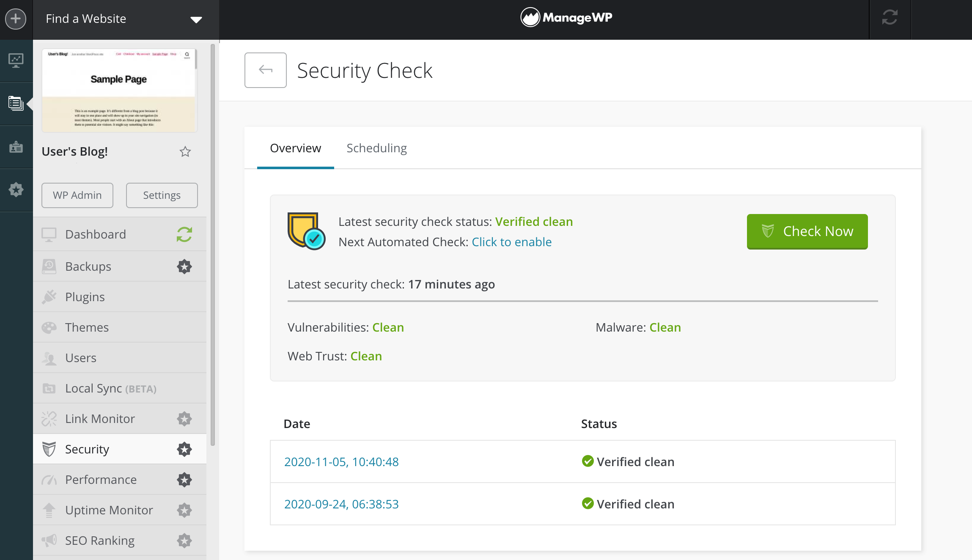This screenshot has width=972, height=560.
Task: Open the 2020-11-05 security check entry
Action: [x=341, y=462]
